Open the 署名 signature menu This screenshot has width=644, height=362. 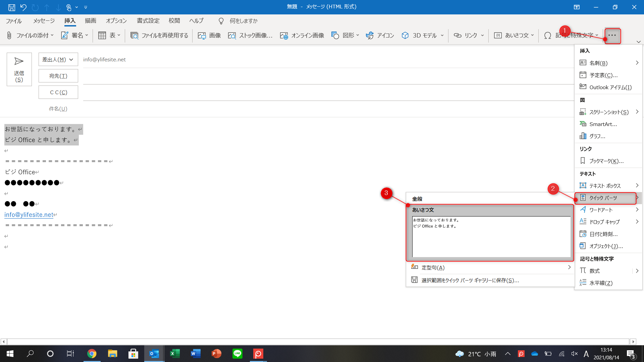[x=74, y=35]
